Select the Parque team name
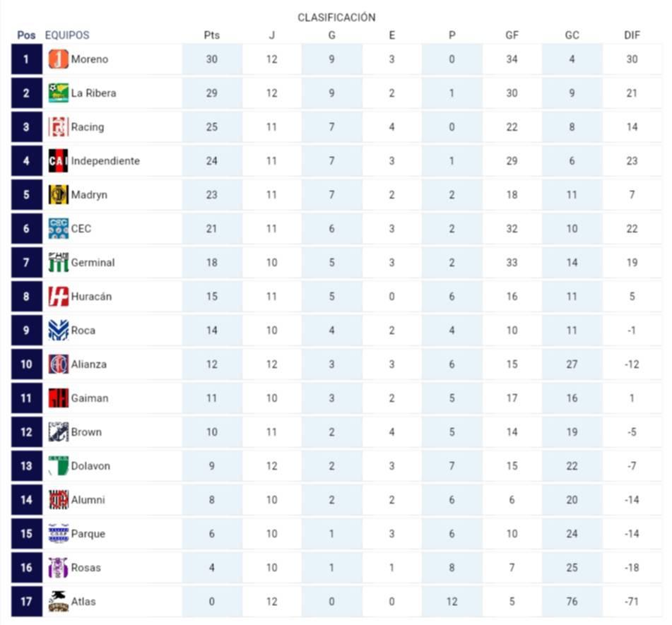 88,534
